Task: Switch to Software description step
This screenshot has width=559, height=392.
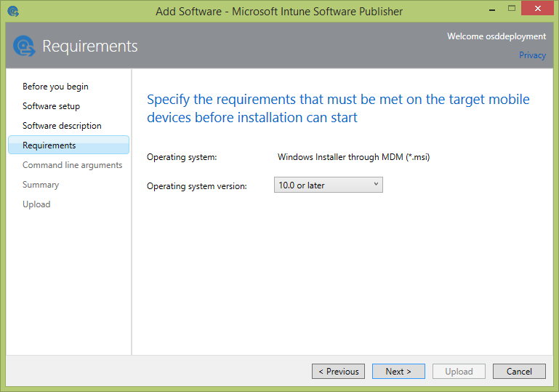Action: [x=62, y=126]
